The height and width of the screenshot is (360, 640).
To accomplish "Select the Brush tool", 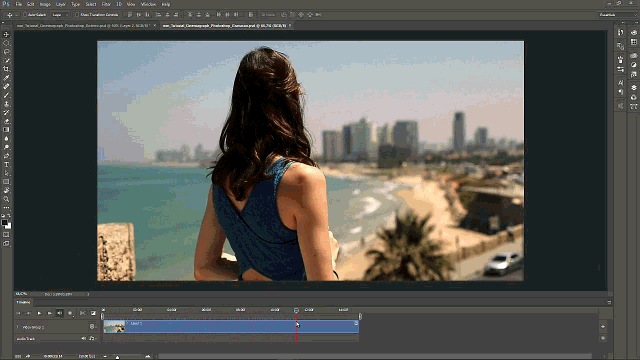I will (6, 95).
